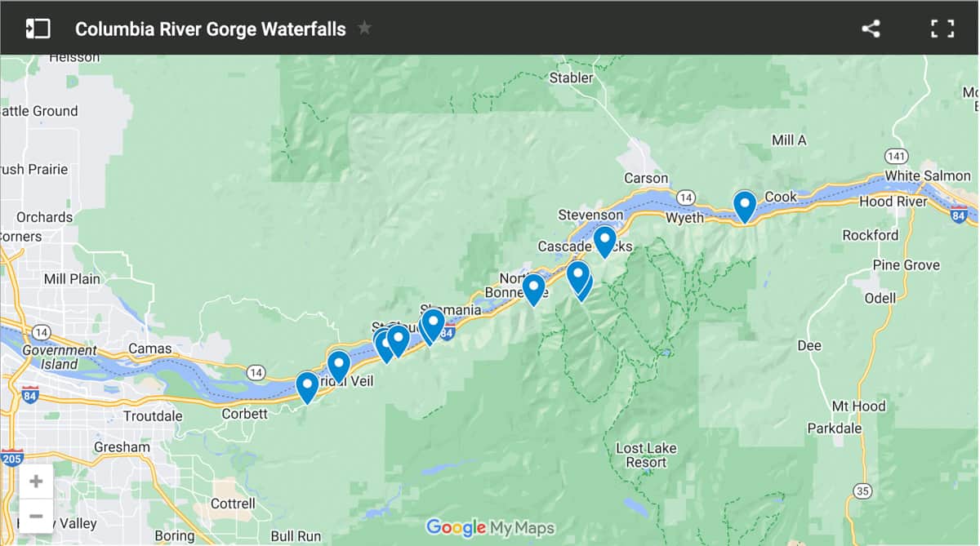The height and width of the screenshot is (546, 980).
Task: Click the Lost Lake Resort label
Action: coord(646,455)
